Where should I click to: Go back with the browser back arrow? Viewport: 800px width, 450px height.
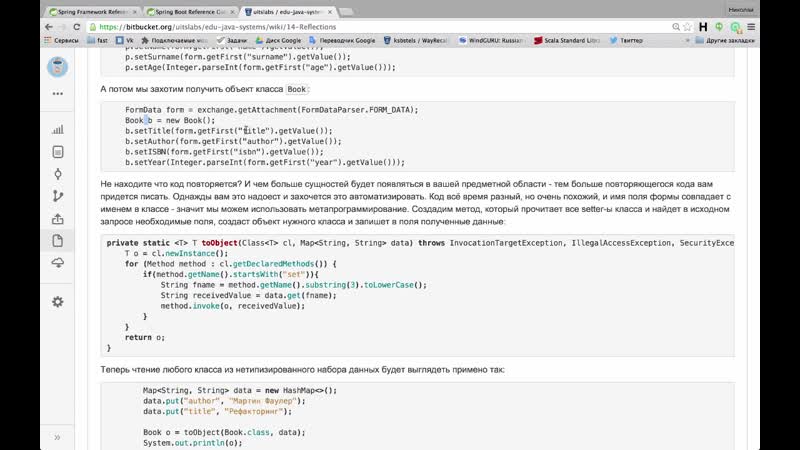[48, 27]
